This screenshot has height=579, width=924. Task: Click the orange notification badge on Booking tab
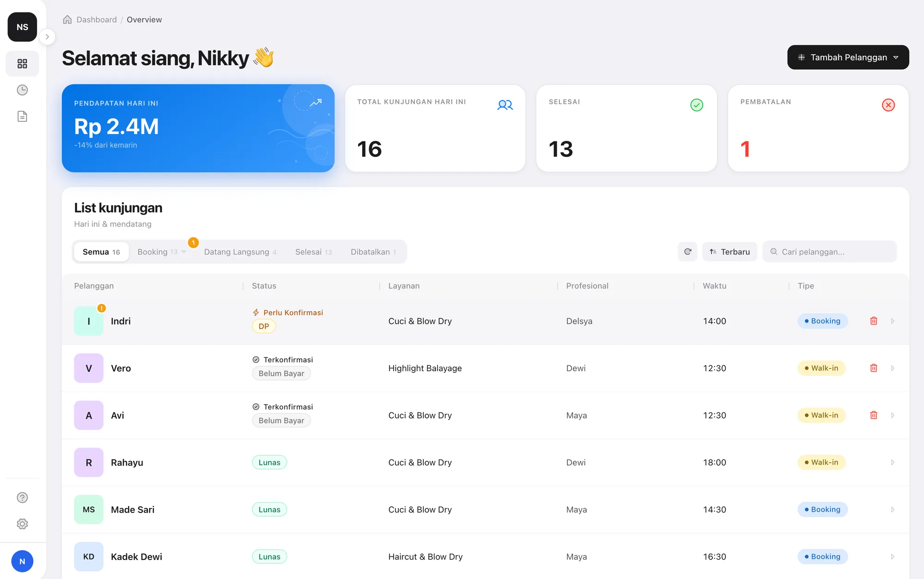pos(193,242)
